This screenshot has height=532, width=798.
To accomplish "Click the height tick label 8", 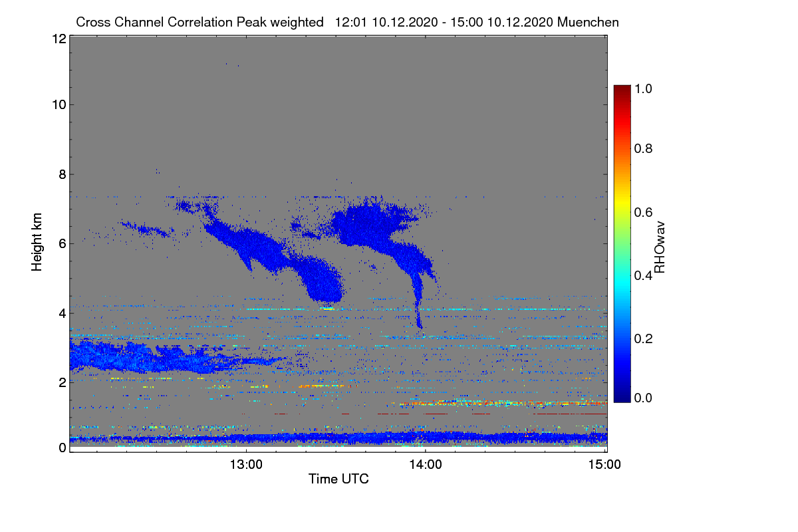I will coord(61,174).
